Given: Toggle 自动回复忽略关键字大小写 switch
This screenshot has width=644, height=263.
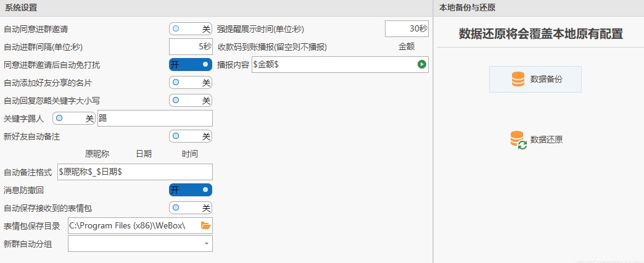Looking at the screenshot, I should [x=191, y=100].
